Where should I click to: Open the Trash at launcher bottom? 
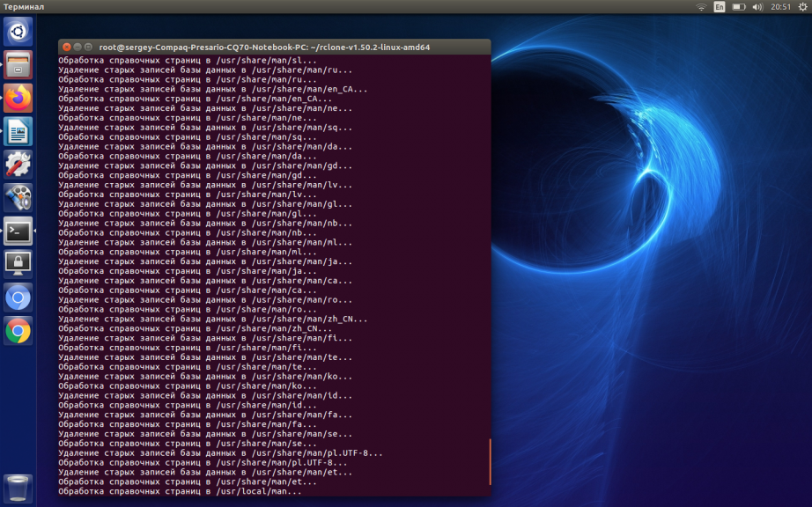18,487
